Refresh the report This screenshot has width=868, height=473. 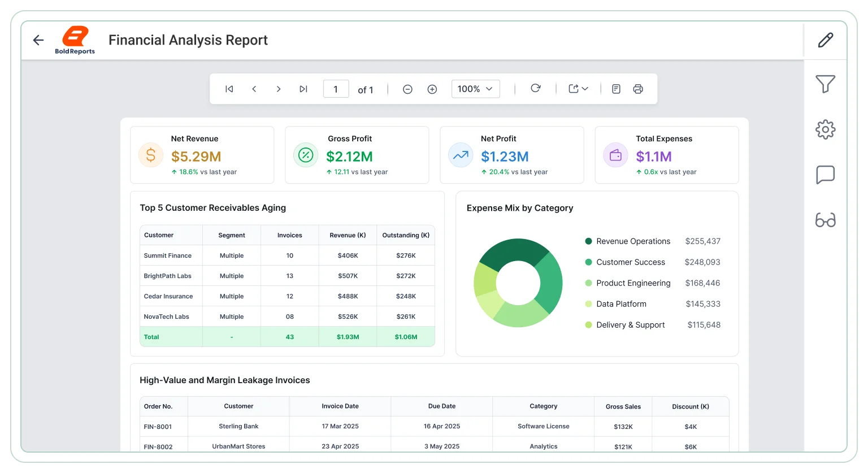click(536, 88)
